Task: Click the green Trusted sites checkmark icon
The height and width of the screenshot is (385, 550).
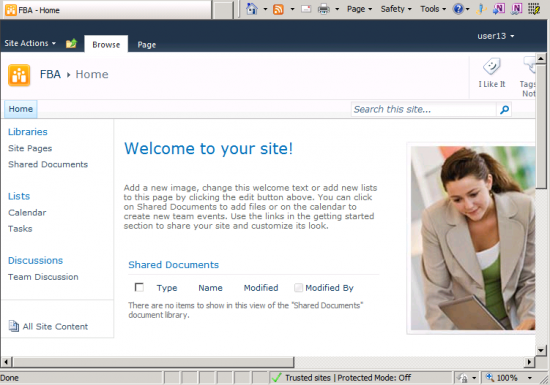Action: (277, 378)
